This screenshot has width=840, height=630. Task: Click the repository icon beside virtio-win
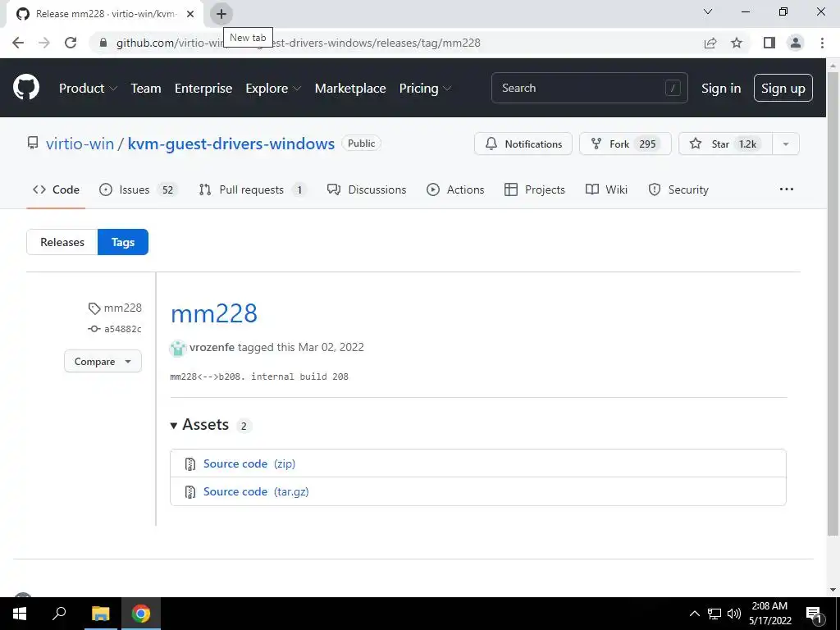coord(33,143)
